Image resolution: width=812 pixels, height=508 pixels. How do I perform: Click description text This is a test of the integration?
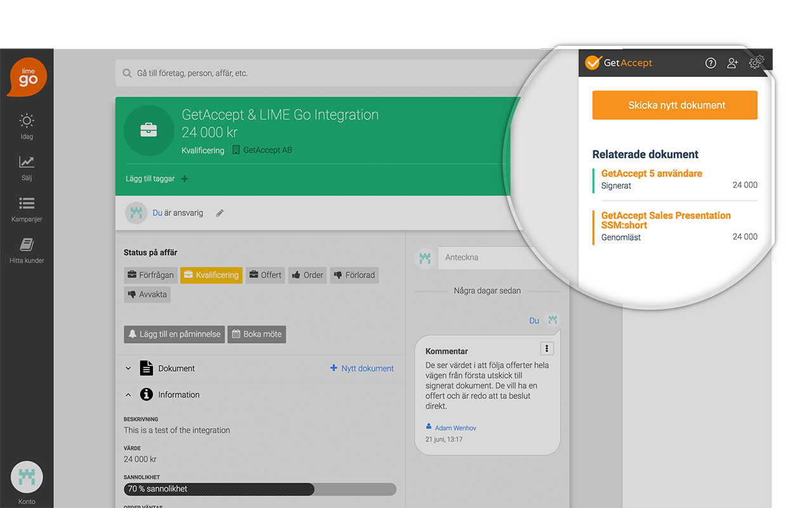click(x=177, y=431)
